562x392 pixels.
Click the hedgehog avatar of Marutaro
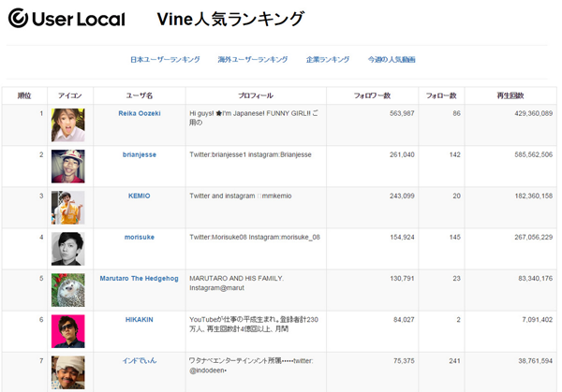pos(68,290)
